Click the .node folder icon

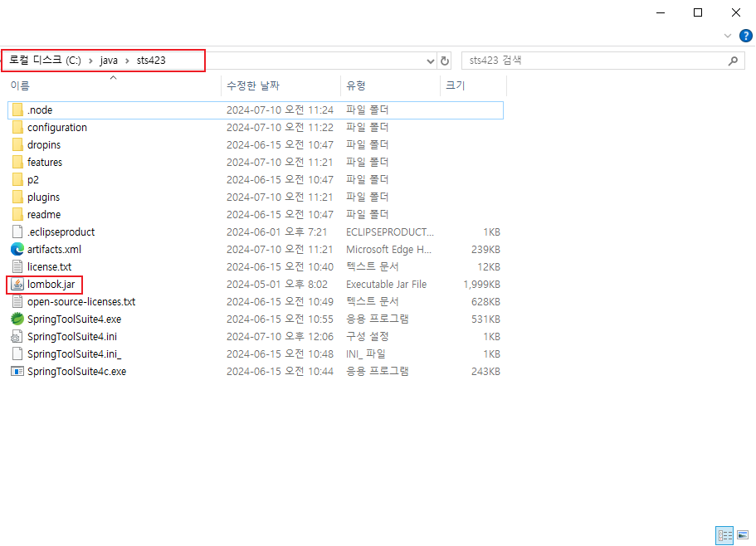pos(17,110)
